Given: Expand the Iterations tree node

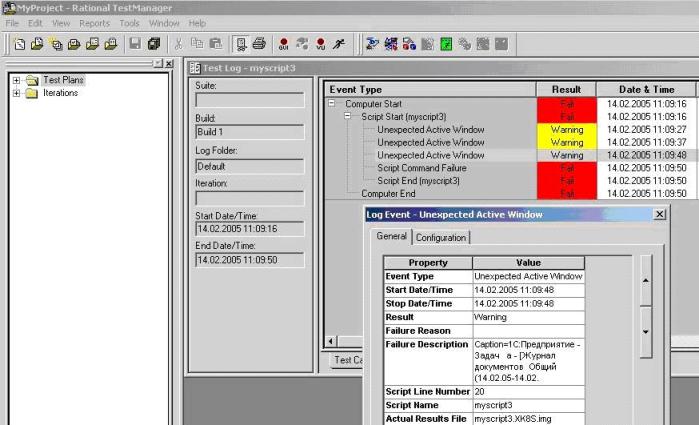Looking at the screenshot, I should coord(16,93).
